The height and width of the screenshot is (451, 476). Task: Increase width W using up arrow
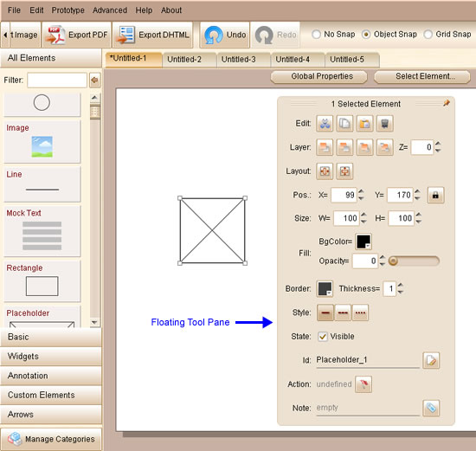363,215
